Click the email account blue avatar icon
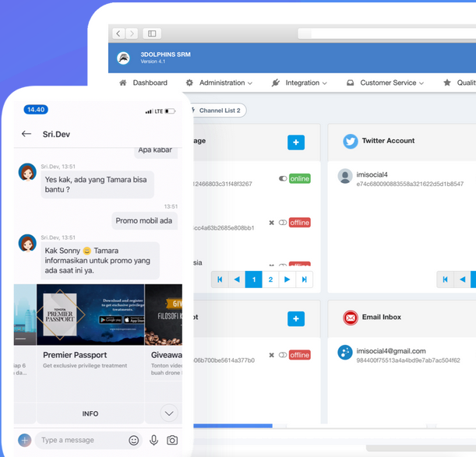Image resolution: width=476 pixels, height=457 pixels. [x=345, y=353]
